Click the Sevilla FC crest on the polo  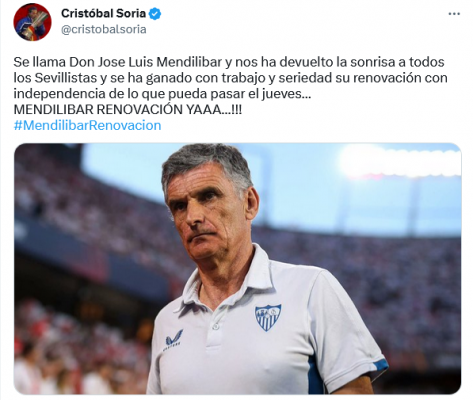[268, 317]
